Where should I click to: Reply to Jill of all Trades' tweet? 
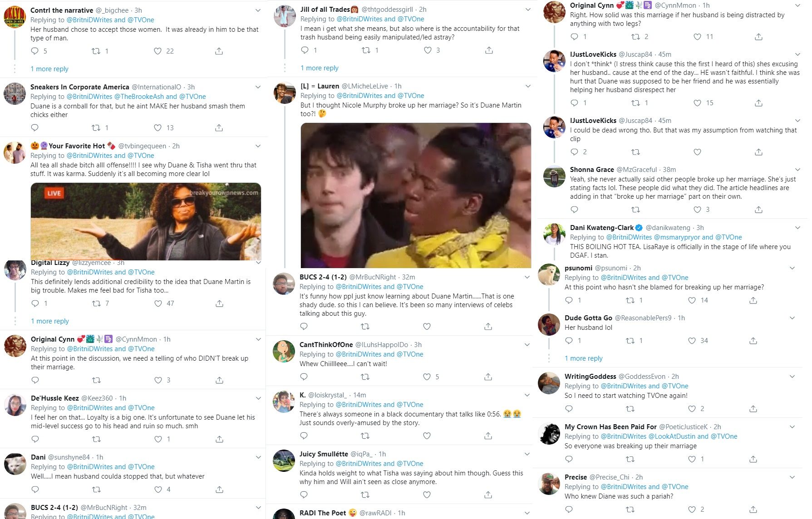pos(305,50)
